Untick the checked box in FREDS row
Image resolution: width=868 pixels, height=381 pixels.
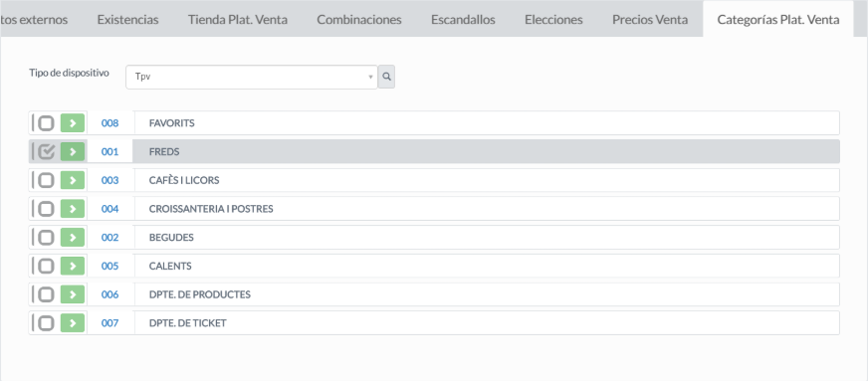[x=46, y=151]
